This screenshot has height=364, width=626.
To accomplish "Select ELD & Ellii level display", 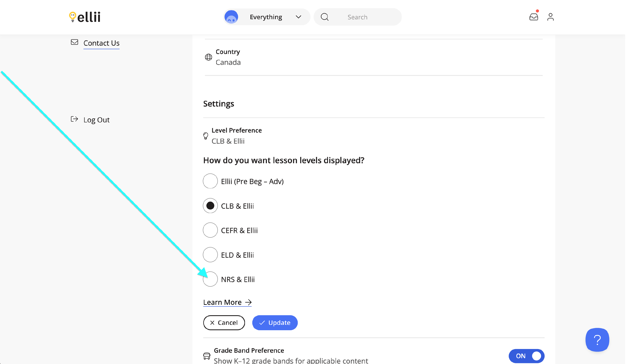I will pyautogui.click(x=210, y=255).
